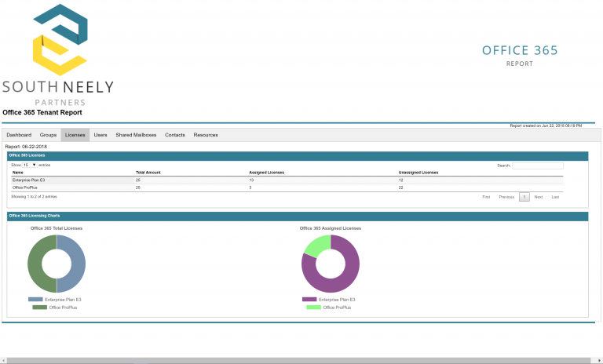Click the South Neely Partners logo
Image resolution: width=603 pixels, height=364 pixels.
57,55
